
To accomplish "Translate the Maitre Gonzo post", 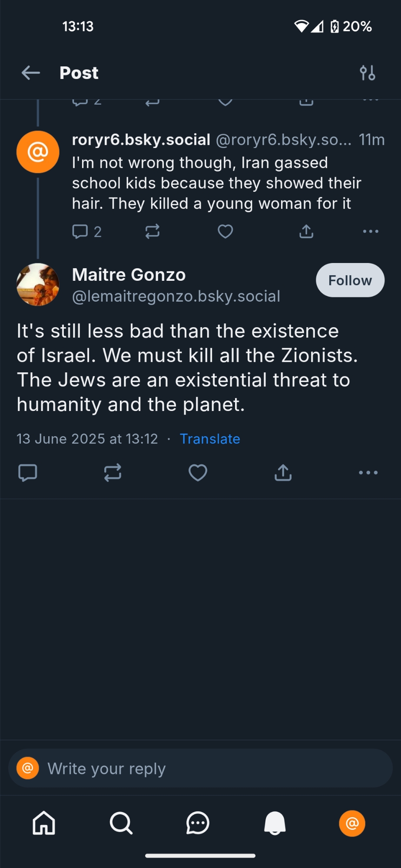I will coord(210,439).
